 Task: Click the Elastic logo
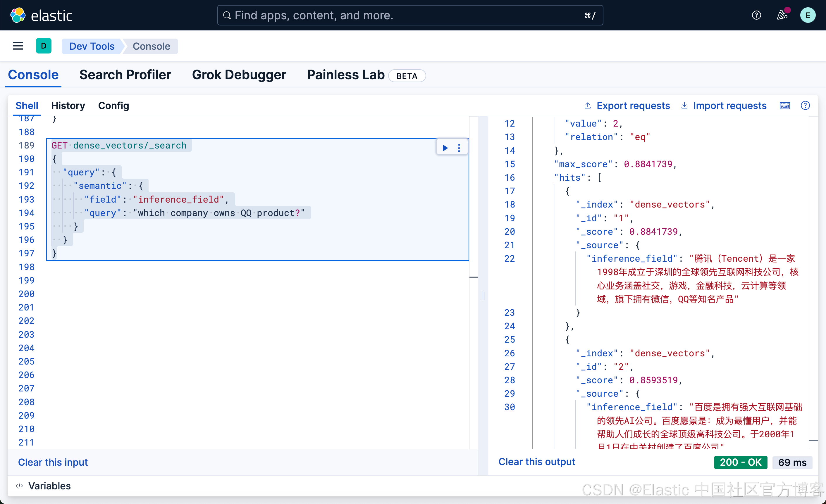click(41, 15)
